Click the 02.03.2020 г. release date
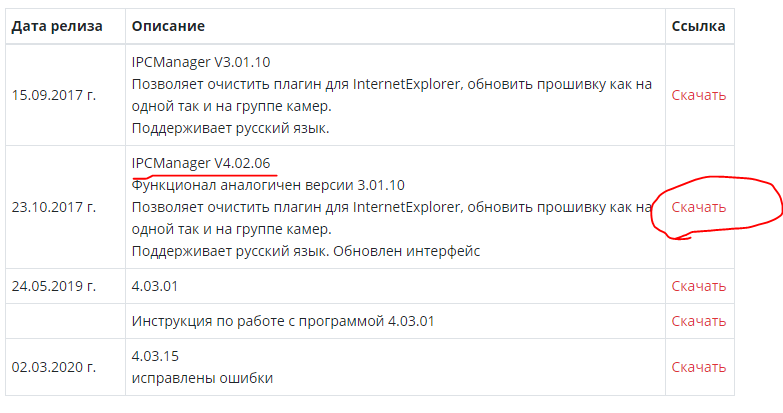783x413 pixels. coord(53,367)
